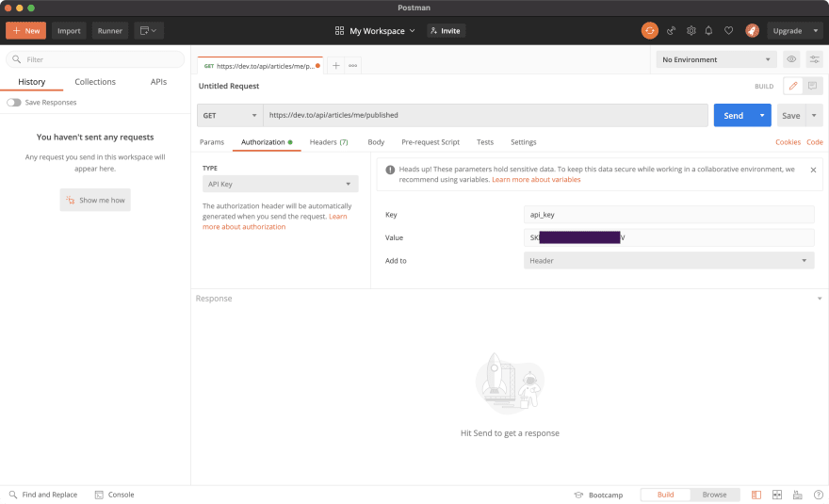Open the notifications bell

pyautogui.click(x=708, y=30)
